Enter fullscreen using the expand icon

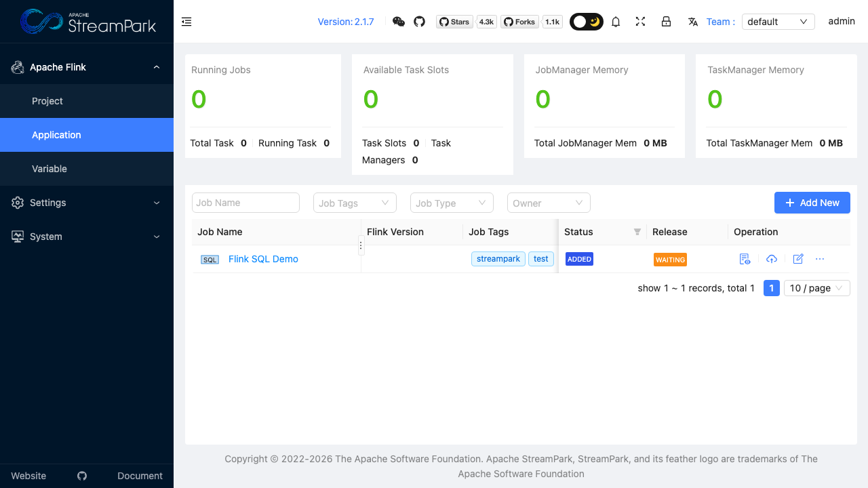pyautogui.click(x=640, y=22)
